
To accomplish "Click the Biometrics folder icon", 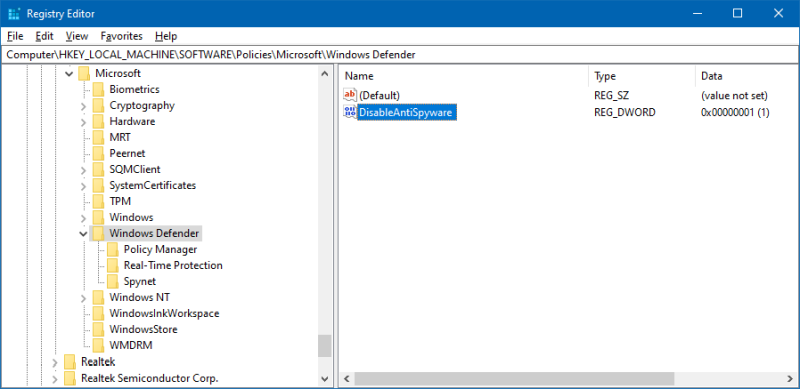I will 98,90.
